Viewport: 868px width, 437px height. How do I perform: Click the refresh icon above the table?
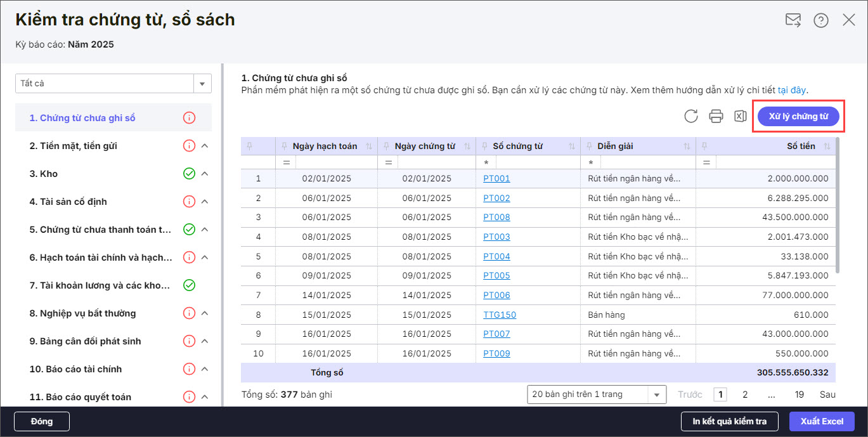(691, 116)
